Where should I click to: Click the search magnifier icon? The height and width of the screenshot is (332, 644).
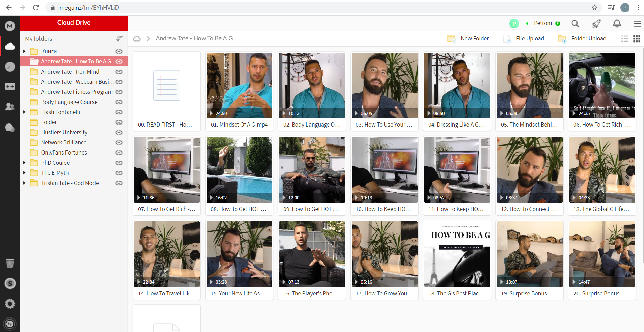click(575, 23)
